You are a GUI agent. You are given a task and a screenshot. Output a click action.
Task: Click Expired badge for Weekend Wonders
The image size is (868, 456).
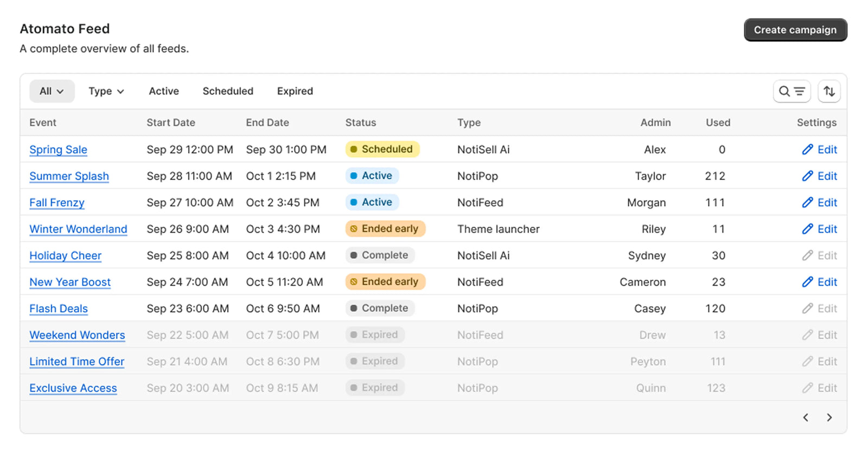pyautogui.click(x=375, y=335)
